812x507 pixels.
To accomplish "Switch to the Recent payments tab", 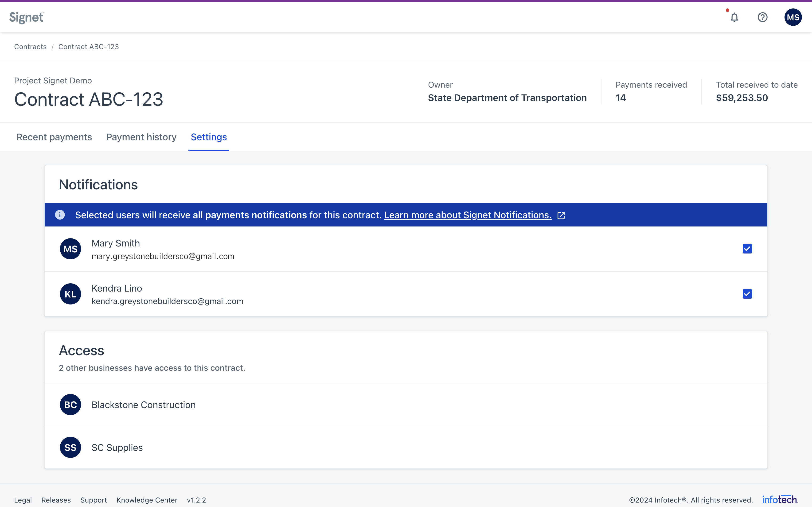I will pos(54,137).
